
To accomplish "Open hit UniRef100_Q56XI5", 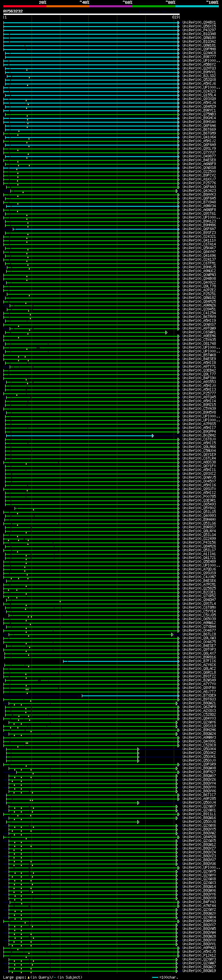I will 199,27.
